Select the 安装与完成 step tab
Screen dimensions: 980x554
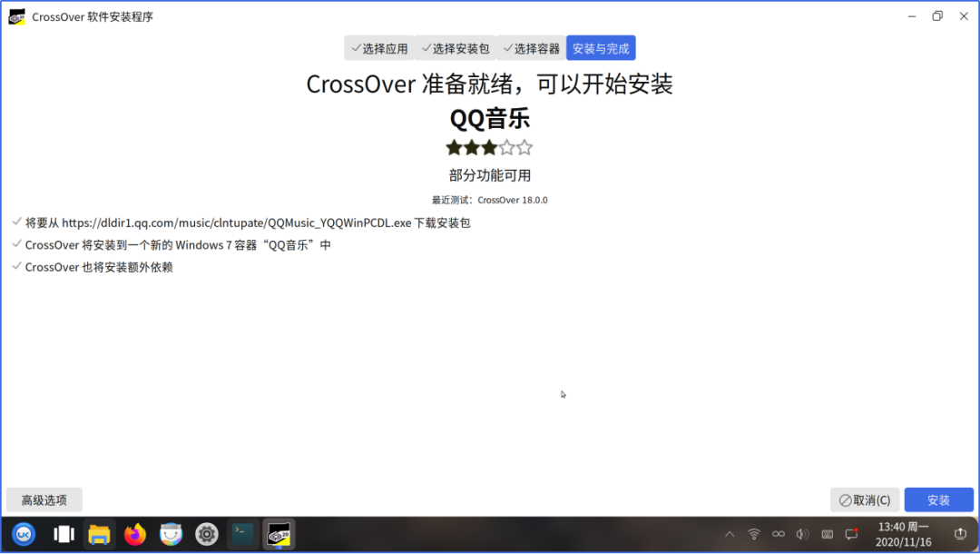[601, 48]
